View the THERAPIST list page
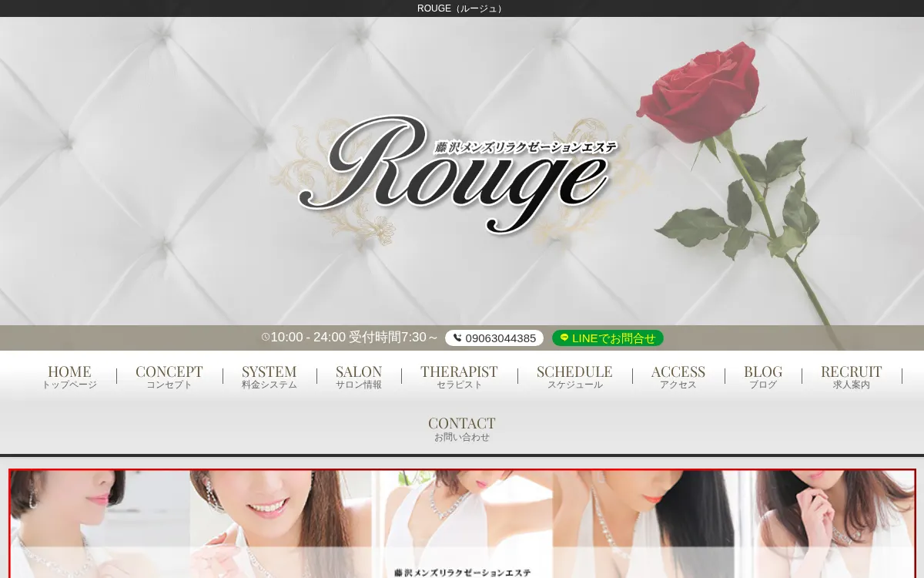The height and width of the screenshot is (578, 924). point(460,376)
